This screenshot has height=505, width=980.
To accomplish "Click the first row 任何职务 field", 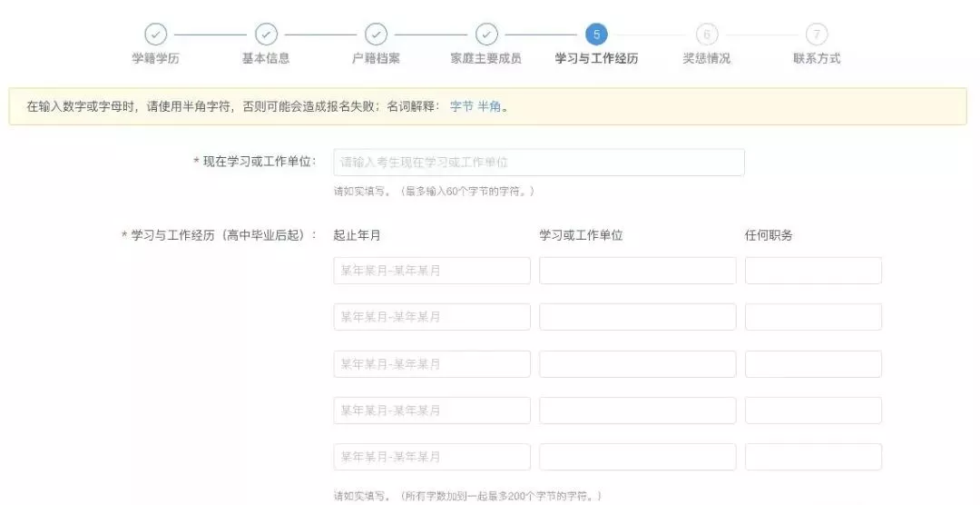I will (x=813, y=271).
